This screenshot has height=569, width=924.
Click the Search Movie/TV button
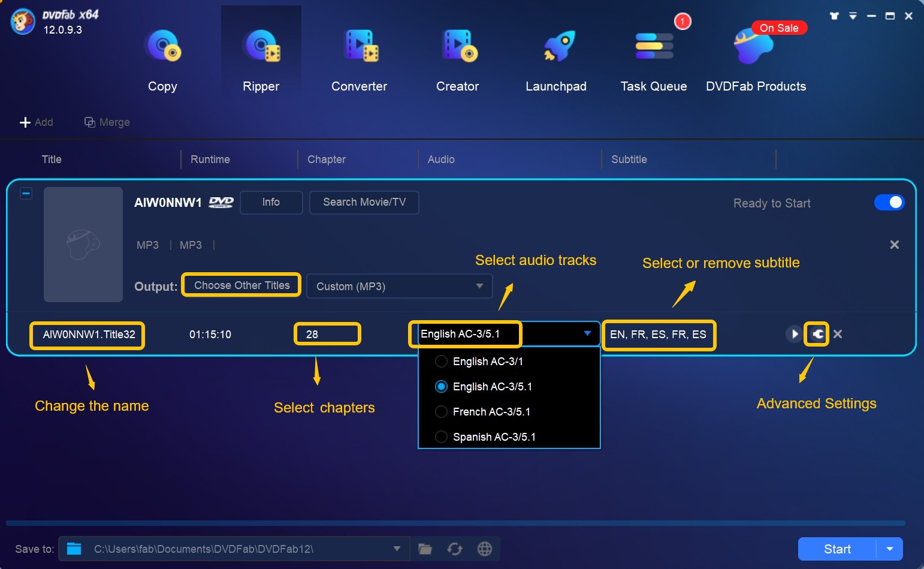[x=364, y=202]
